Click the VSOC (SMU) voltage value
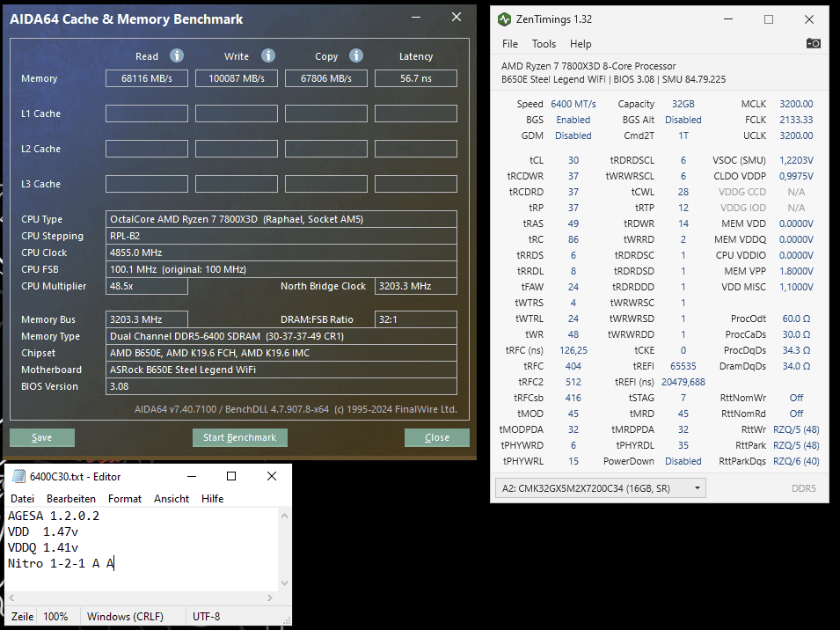 coord(796,160)
